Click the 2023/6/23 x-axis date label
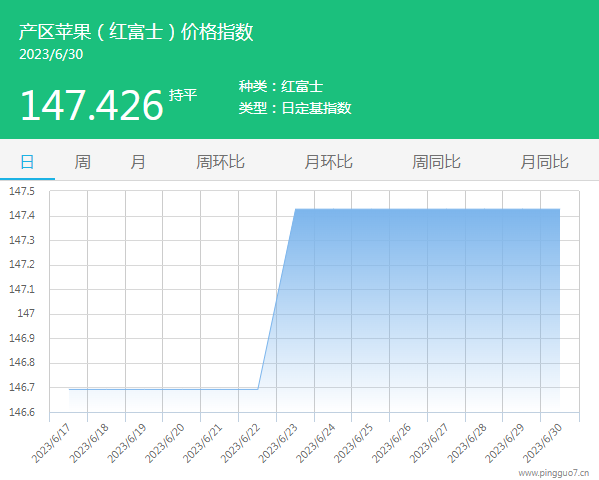The image size is (599, 480). [x=278, y=443]
